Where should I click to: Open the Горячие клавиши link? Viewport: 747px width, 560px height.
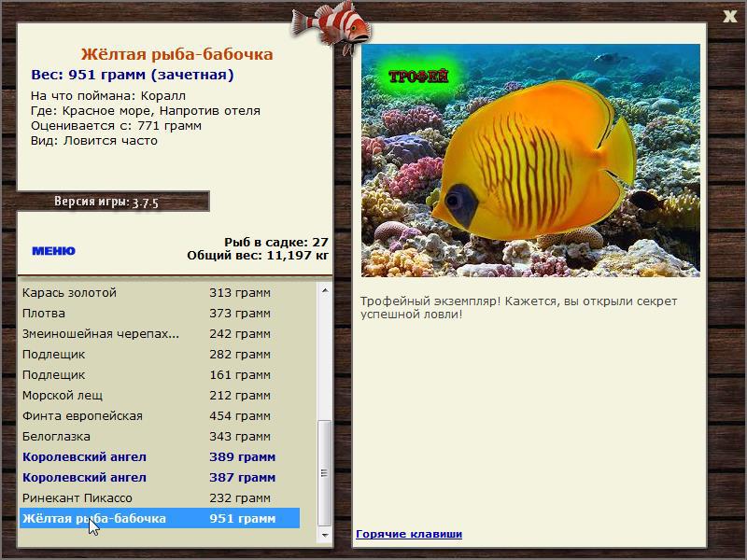point(409,534)
